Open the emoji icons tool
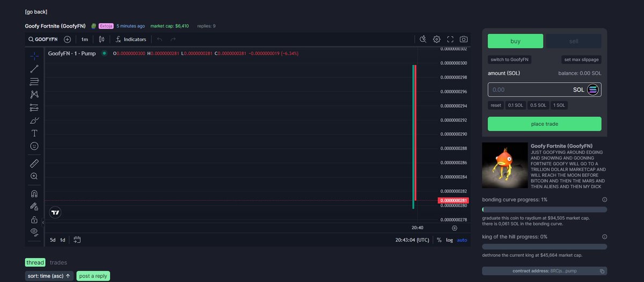The height and width of the screenshot is (282, 644). coord(34,146)
